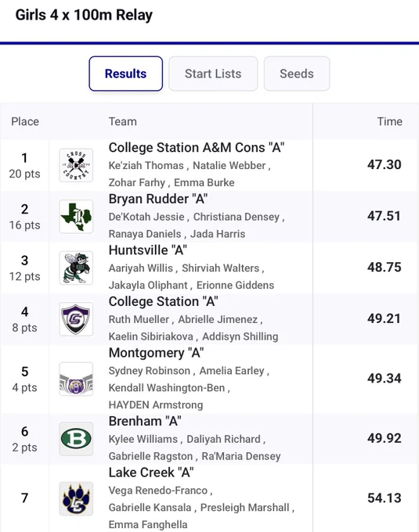
Task: Open College Station A&M Cons "A" team
Action: pyautogui.click(x=197, y=148)
